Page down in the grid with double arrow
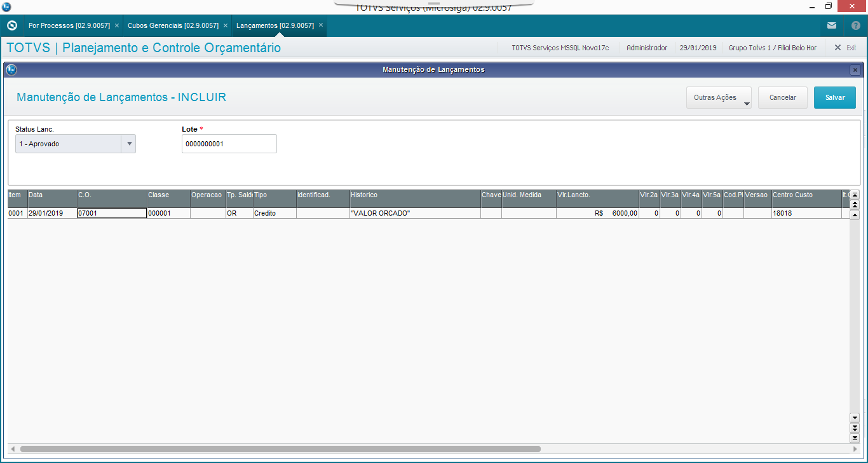 click(855, 428)
